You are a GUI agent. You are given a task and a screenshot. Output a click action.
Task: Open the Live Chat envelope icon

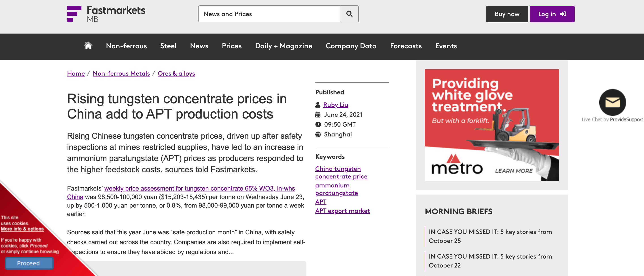612,102
